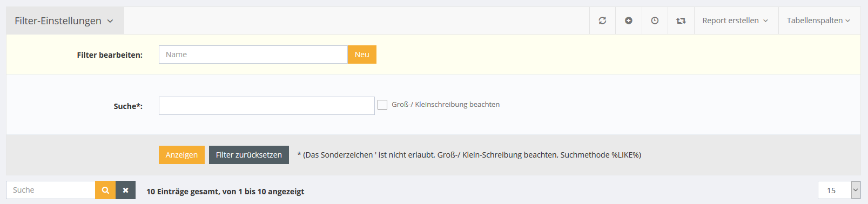Click the 'Groß-/ Kleinschreibung beachten' label text
This screenshot has width=868, height=204.
446,105
